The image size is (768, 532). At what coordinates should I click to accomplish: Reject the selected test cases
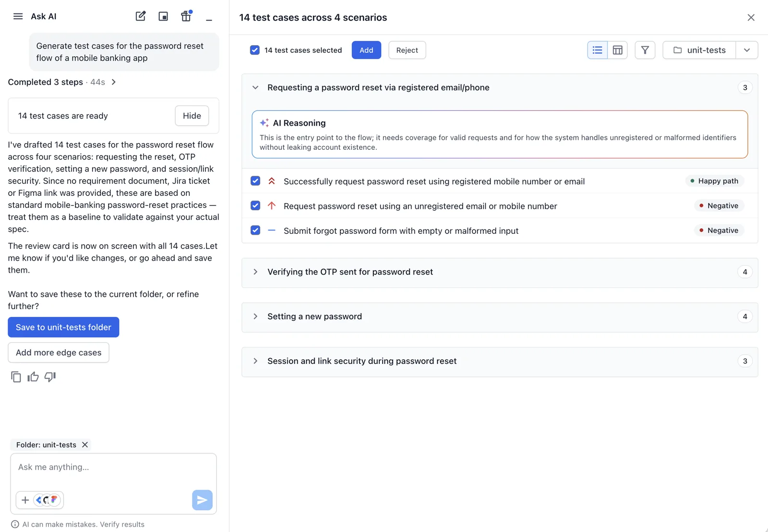pyautogui.click(x=407, y=50)
